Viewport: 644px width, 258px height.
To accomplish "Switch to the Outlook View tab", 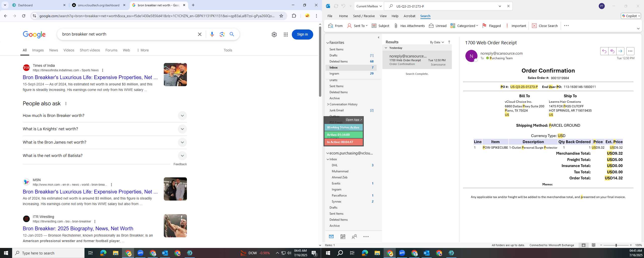I will 383,16.
